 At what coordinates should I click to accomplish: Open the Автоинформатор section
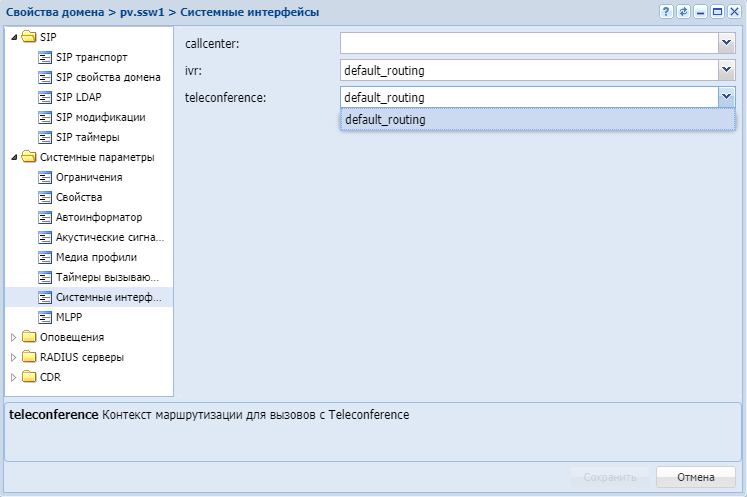[x=99, y=217]
